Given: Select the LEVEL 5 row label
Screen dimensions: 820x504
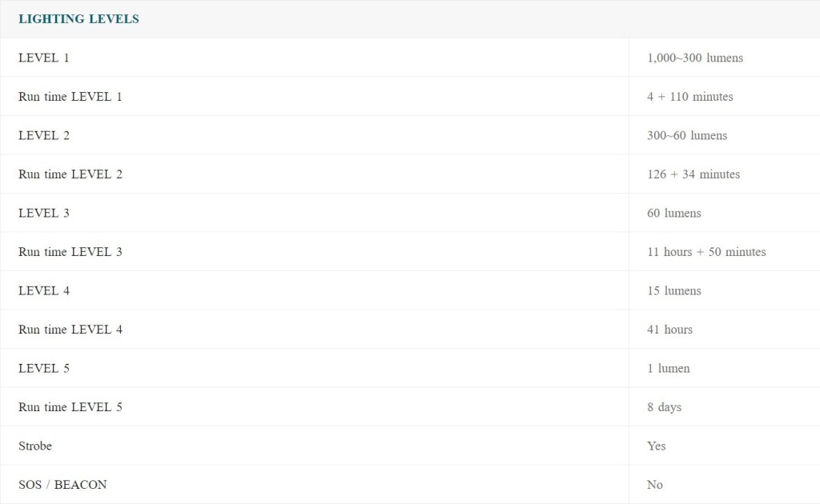Looking at the screenshot, I should tap(44, 368).
